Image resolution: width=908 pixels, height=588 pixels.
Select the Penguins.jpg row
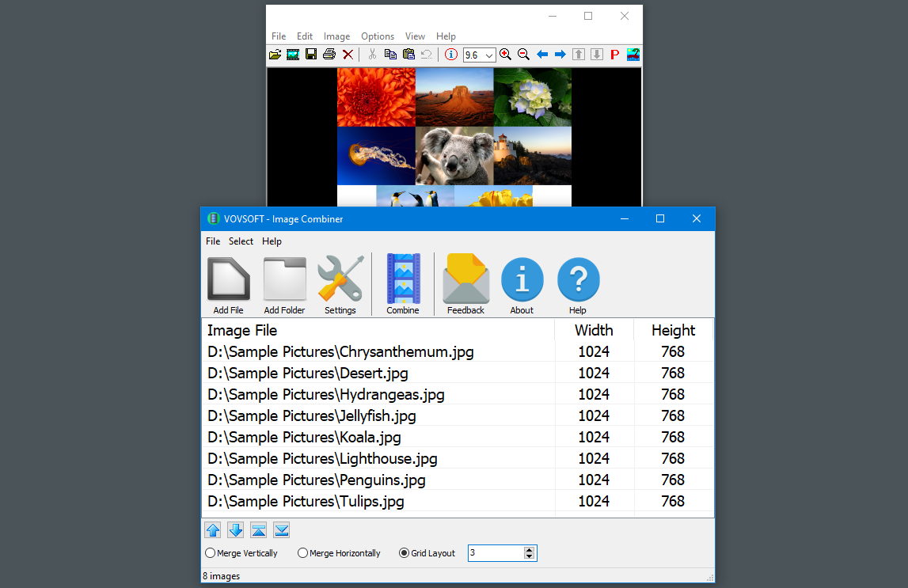(x=458, y=480)
